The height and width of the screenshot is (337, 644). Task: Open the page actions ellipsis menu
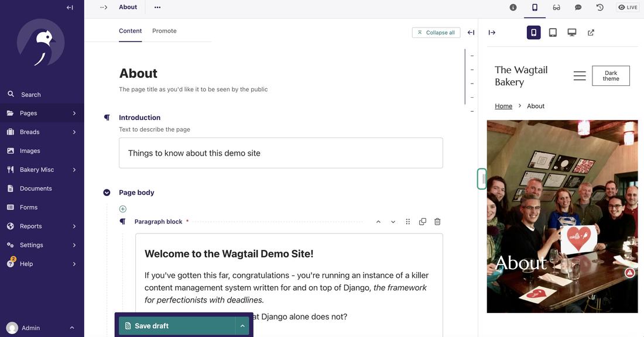click(x=157, y=8)
